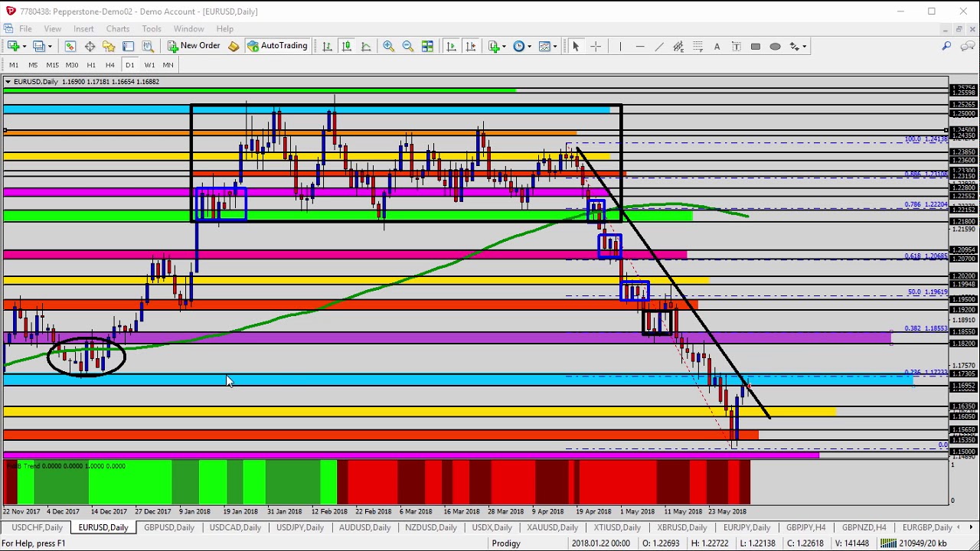Open the XAUUSD,Daily chart tab

pyautogui.click(x=553, y=527)
